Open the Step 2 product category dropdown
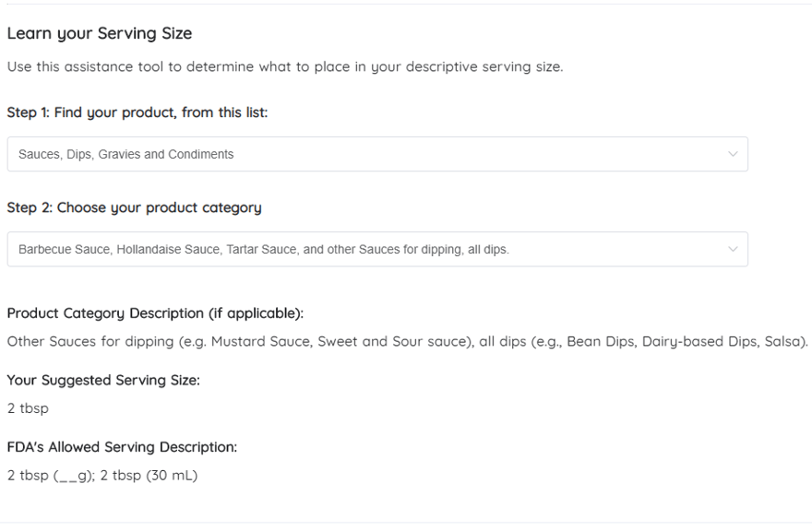This screenshot has width=812, height=531. point(377,250)
